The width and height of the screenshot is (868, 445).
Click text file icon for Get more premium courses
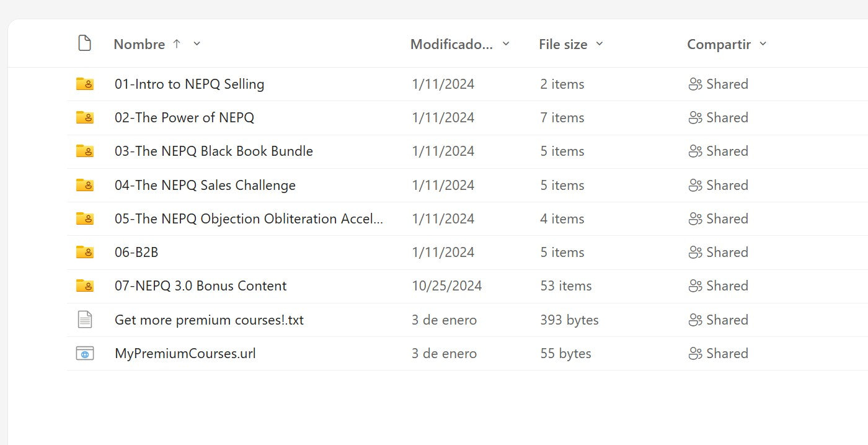[85, 320]
